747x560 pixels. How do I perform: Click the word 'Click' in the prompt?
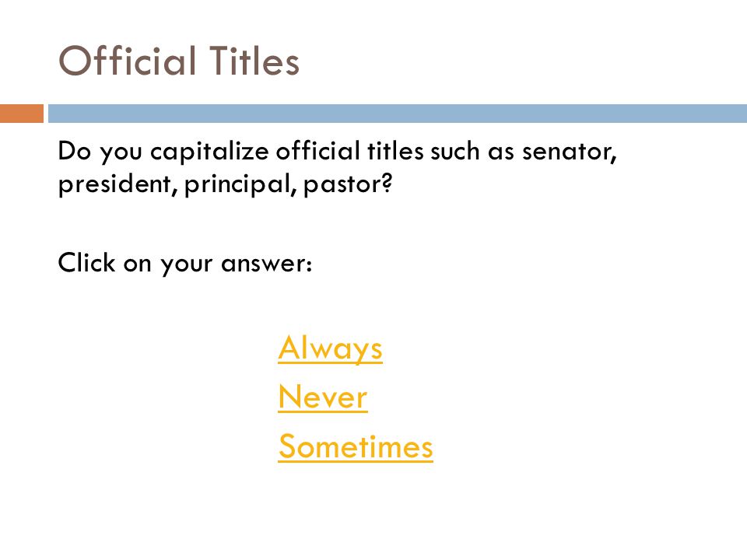click(86, 262)
